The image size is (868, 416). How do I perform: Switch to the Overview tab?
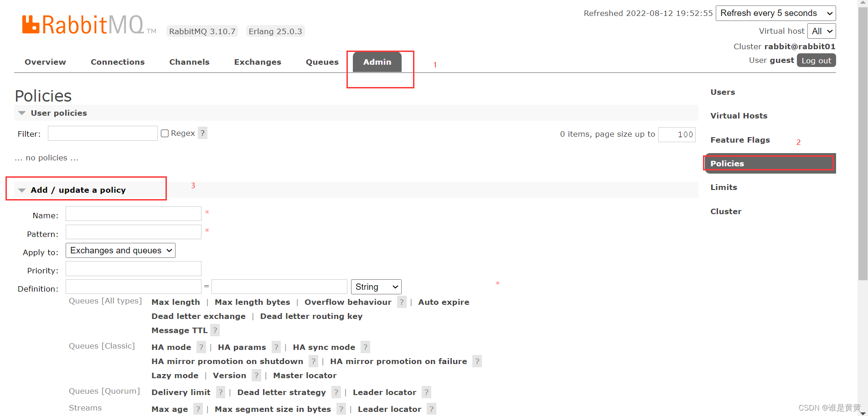tap(45, 62)
